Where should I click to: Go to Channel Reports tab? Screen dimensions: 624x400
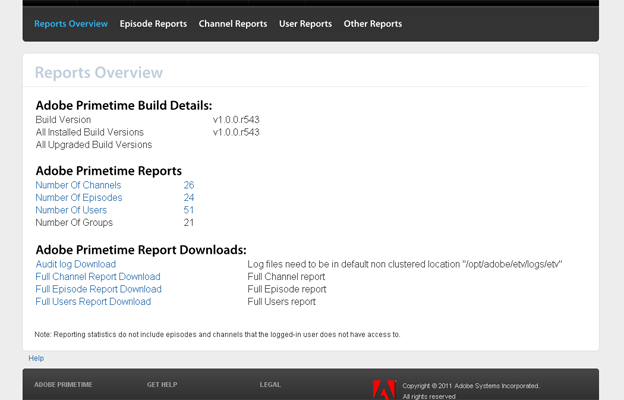click(233, 24)
